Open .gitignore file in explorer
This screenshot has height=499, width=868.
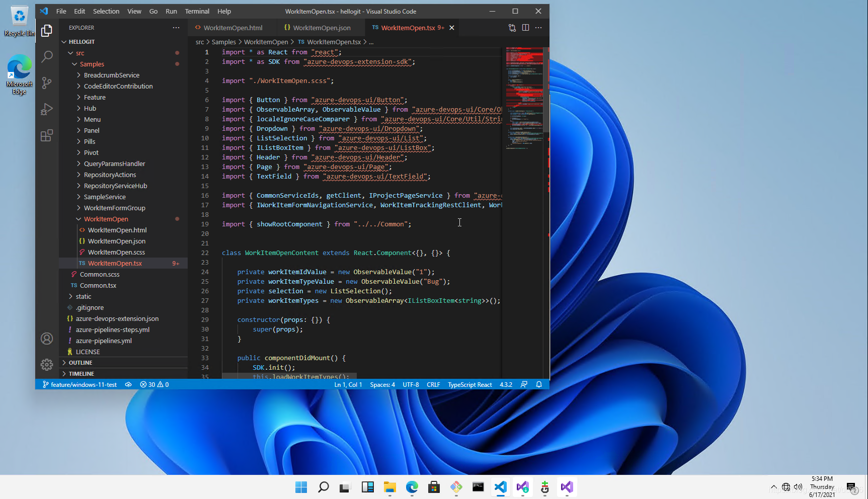coord(123,307)
